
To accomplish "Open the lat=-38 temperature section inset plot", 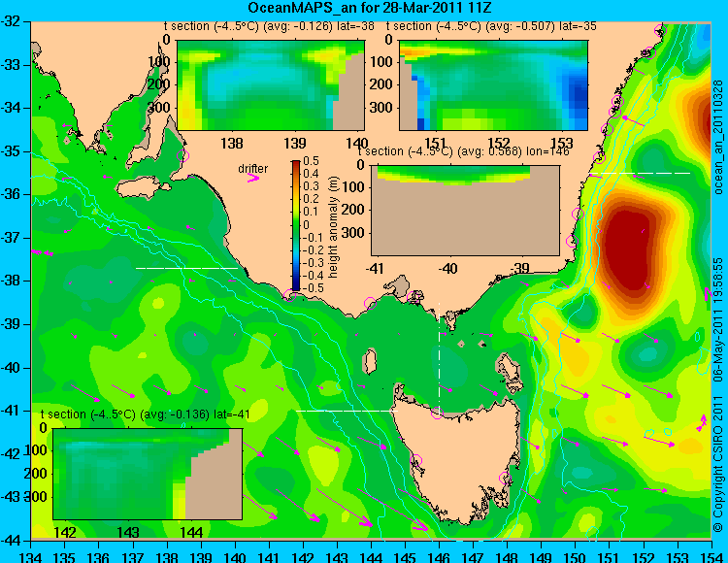I will tap(271, 85).
